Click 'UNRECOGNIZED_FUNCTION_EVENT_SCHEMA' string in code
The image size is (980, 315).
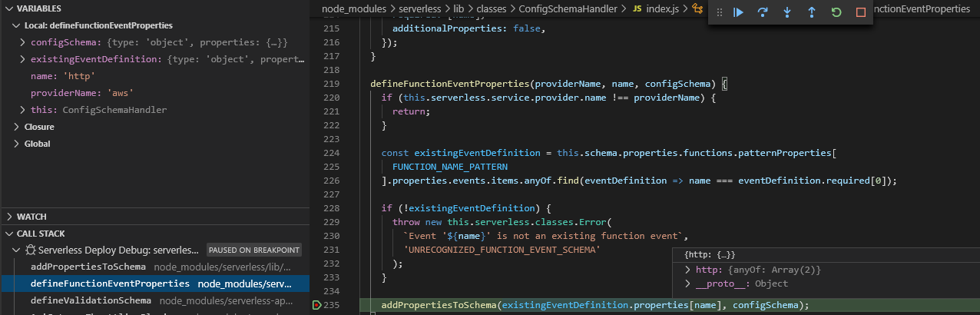tap(501, 250)
